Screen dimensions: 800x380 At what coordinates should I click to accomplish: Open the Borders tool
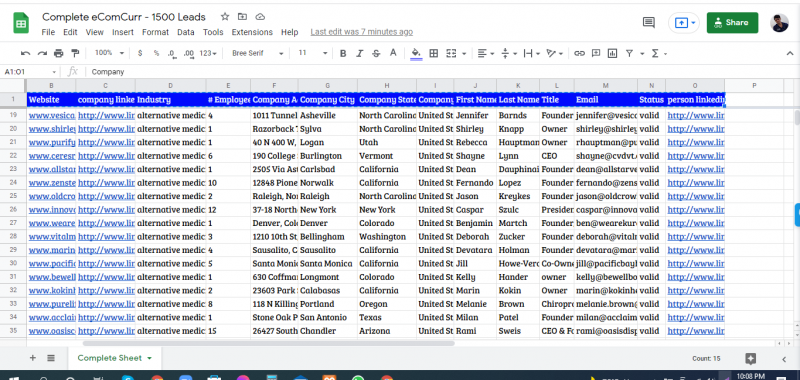coord(434,53)
